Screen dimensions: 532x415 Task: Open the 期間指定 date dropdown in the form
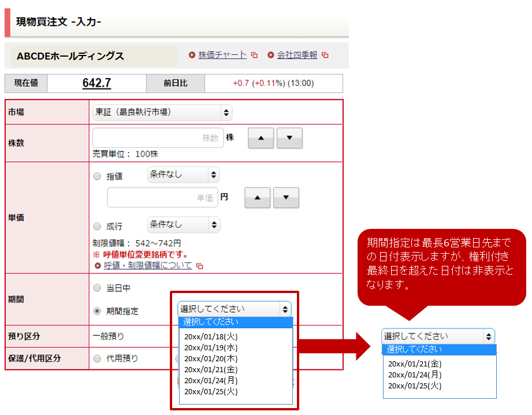[x=235, y=309]
